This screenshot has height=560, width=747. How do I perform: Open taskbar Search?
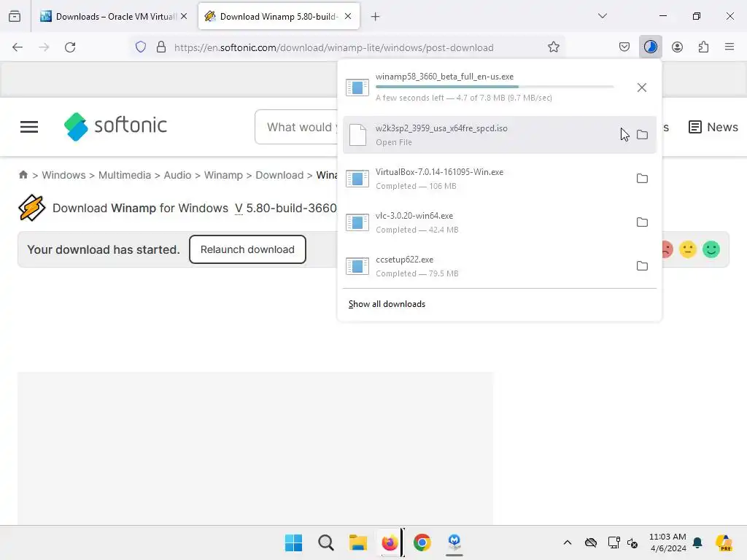[326, 542]
